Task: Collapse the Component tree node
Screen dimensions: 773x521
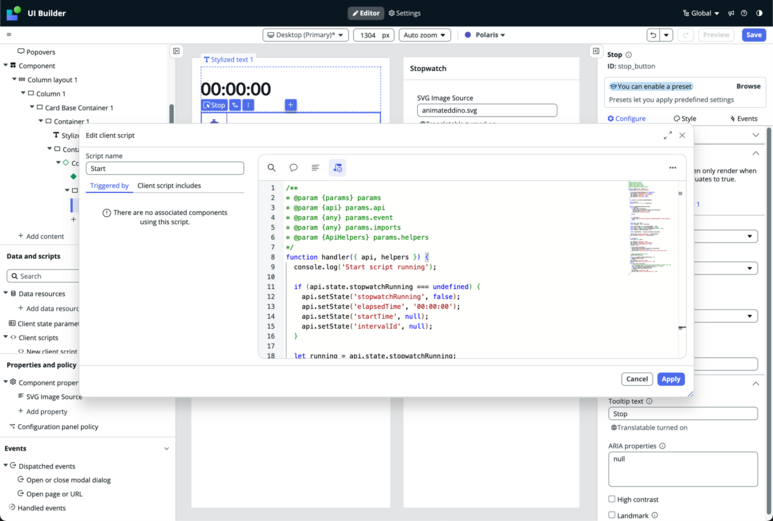Action: [x=6, y=65]
